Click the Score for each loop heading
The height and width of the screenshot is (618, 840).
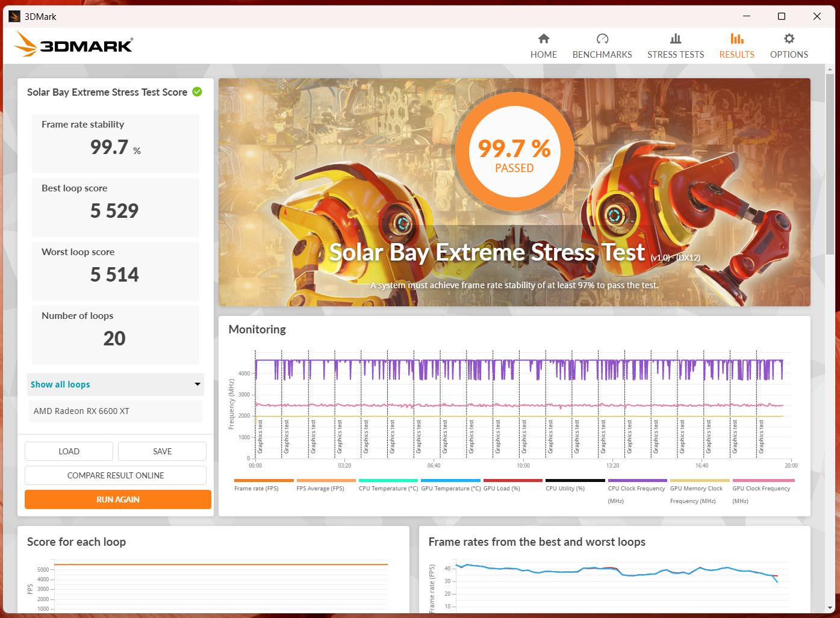point(76,542)
